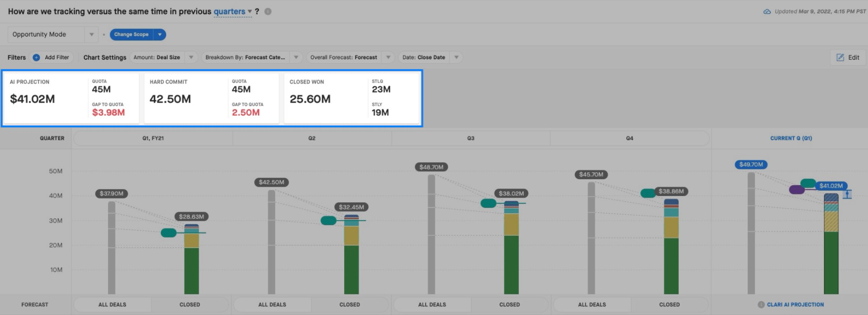Click the $32.45M bar label
Screen dimensions: 868x315
coord(351,207)
